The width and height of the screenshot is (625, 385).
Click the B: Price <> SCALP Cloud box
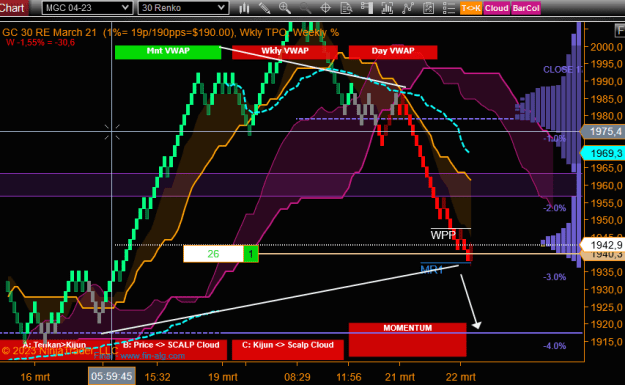[171, 349]
